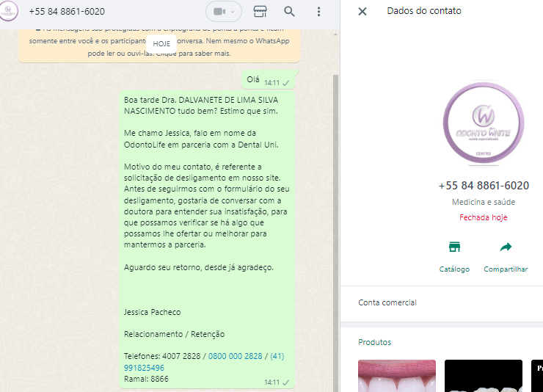Start a video call with the contact
Viewport: 543px width, 392px height.
(219, 12)
